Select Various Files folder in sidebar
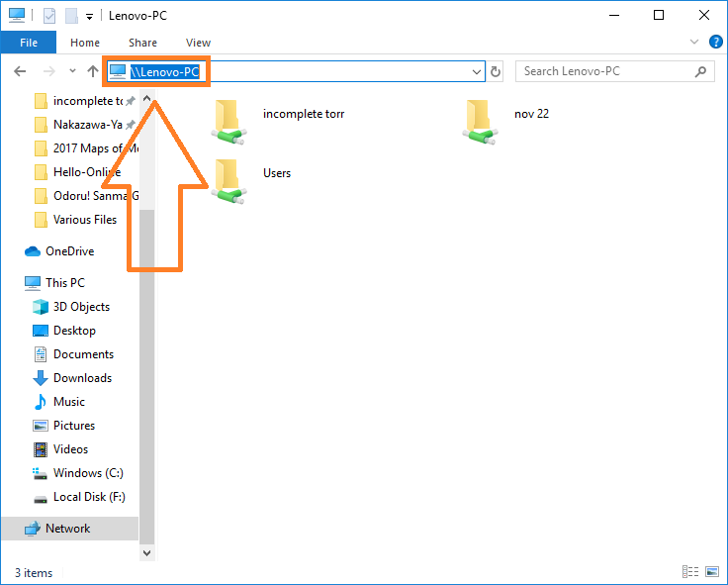The width and height of the screenshot is (728, 585). [86, 220]
